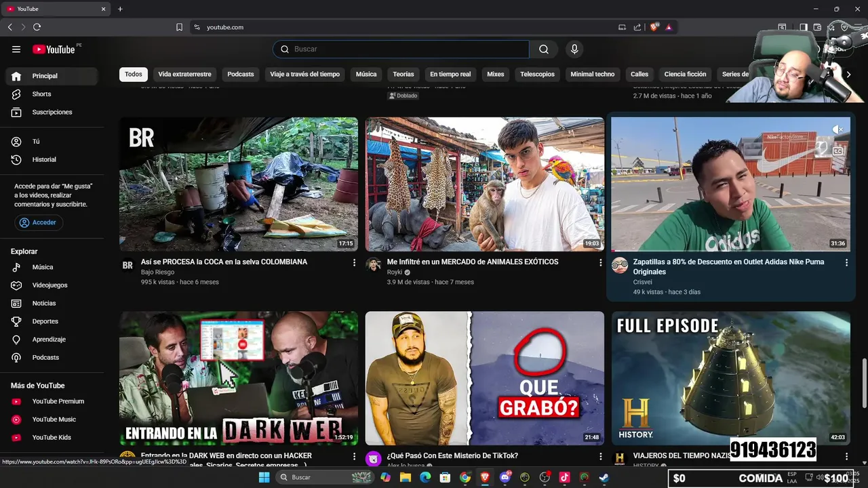This screenshot has height=488, width=868.
Task: Open Principal in the sidebar
Action: click(52, 76)
